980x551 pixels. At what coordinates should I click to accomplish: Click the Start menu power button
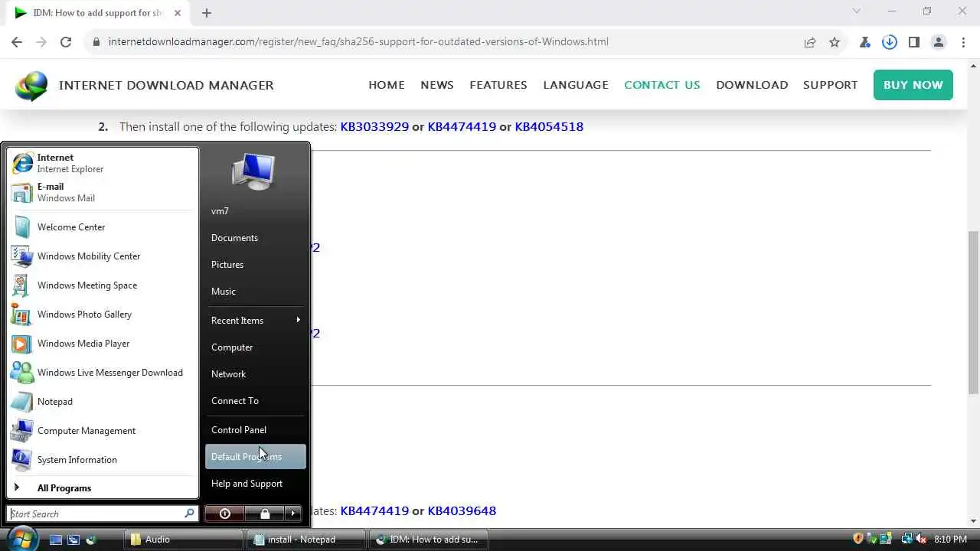coord(224,514)
